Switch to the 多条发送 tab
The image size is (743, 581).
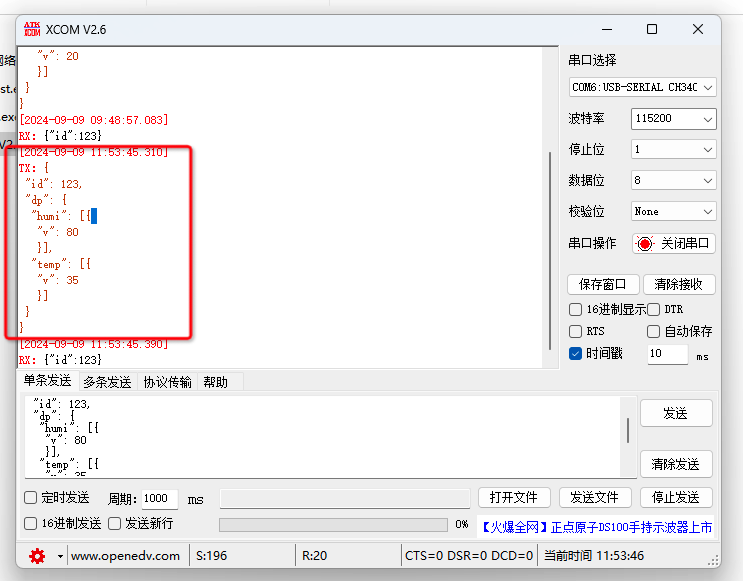click(x=107, y=382)
